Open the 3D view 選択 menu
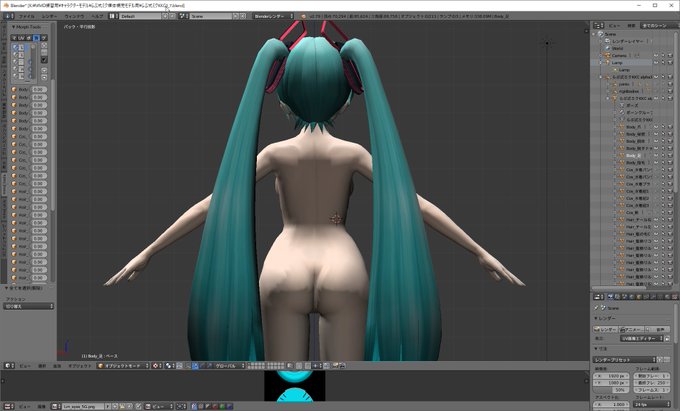Screen dimensions: 680x411 click(42, 366)
